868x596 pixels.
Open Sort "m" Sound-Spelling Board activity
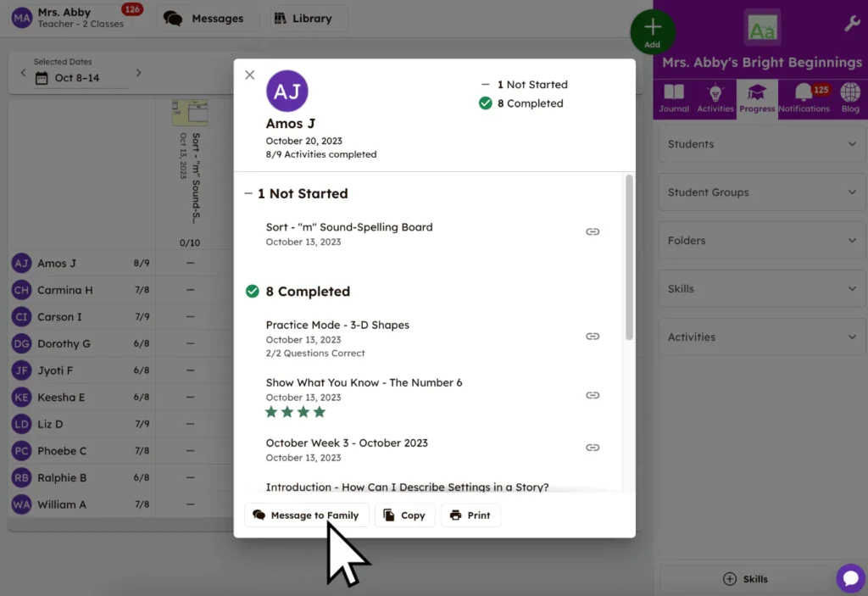point(348,227)
